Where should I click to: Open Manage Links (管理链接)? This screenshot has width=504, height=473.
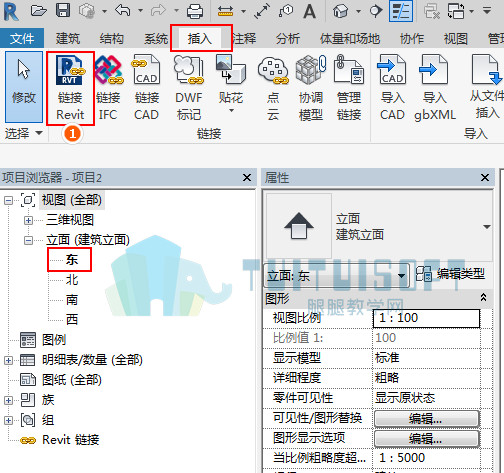pyautogui.click(x=349, y=88)
